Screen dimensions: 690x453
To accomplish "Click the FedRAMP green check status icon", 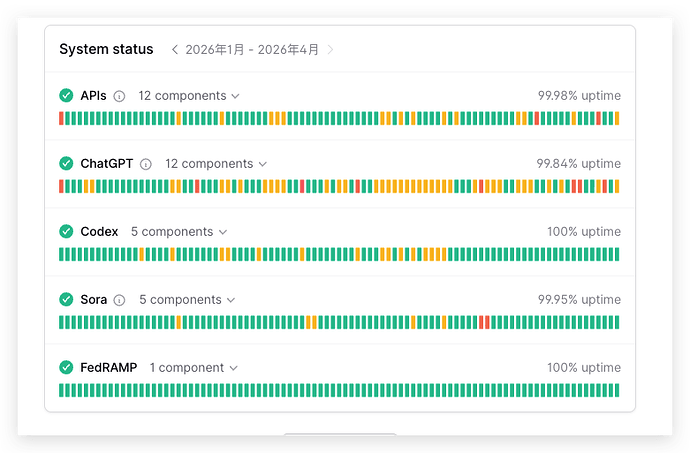I will tap(66, 367).
